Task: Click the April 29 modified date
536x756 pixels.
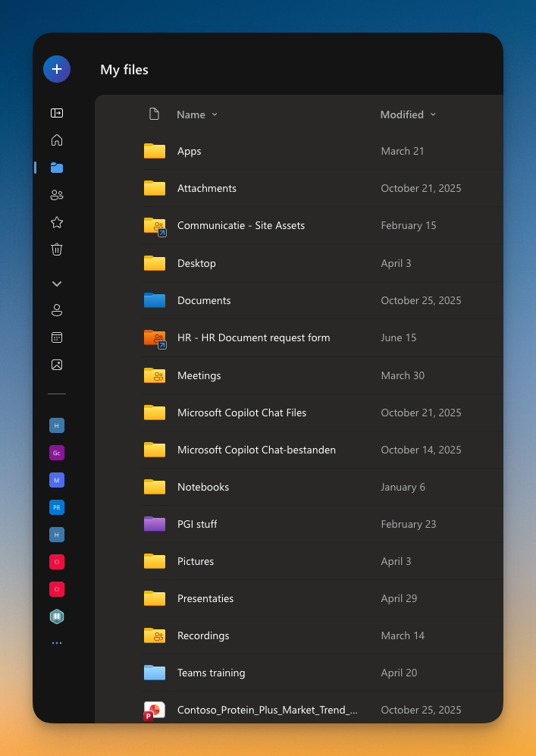Action: pyautogui.click(x=399, y=598)
